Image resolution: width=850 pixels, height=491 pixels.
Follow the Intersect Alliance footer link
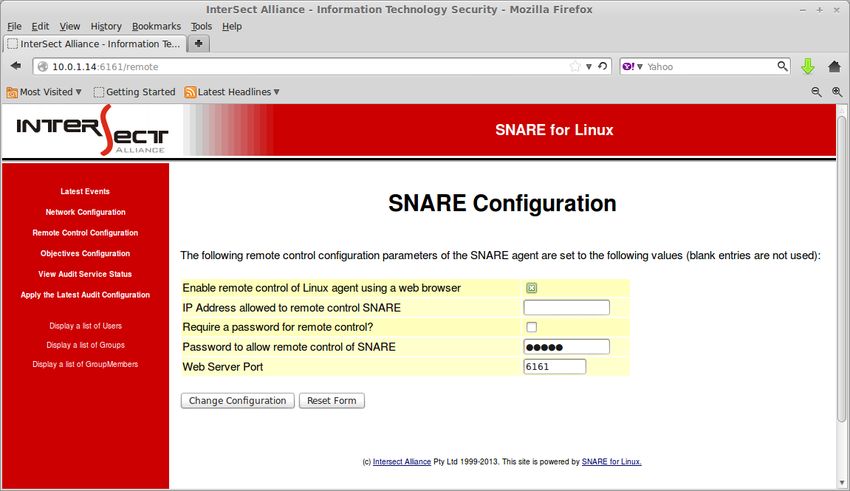tap(402, 462)
